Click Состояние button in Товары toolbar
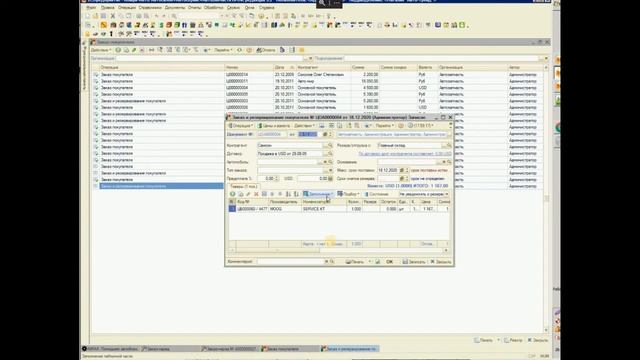Screen dimensions: 640x360 coord(376,194)
